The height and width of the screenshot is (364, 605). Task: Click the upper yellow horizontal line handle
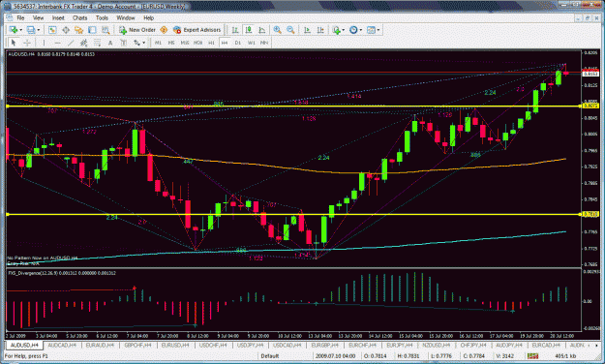click(x=8, y=106)
